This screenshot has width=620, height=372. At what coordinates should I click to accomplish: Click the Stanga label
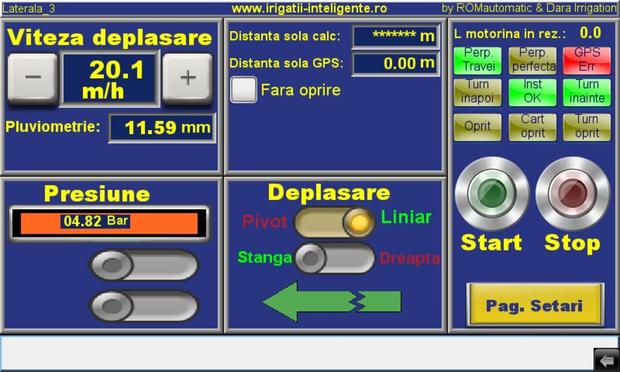pyautogui.click(x=264, y=257)
